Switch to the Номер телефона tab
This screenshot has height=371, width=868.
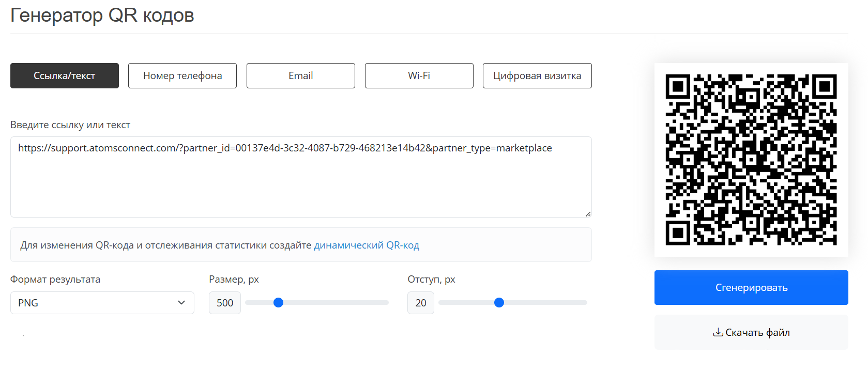coord(182,76)
